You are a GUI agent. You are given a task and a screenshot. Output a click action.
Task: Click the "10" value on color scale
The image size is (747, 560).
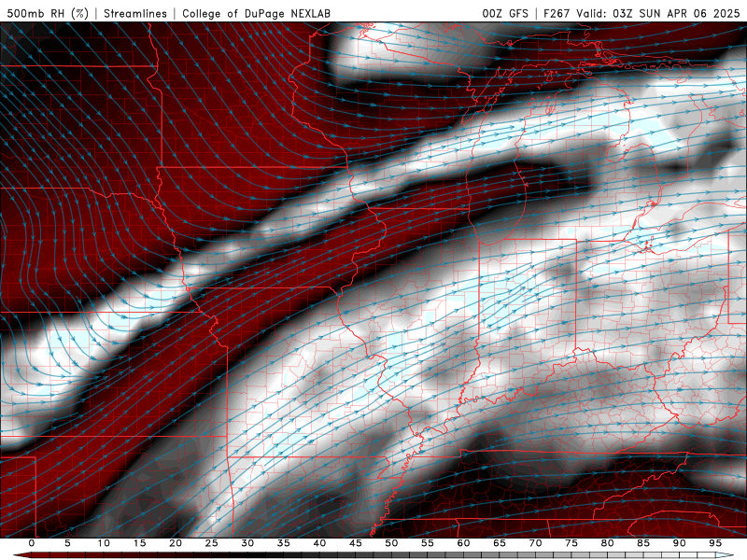coord(104,543)
